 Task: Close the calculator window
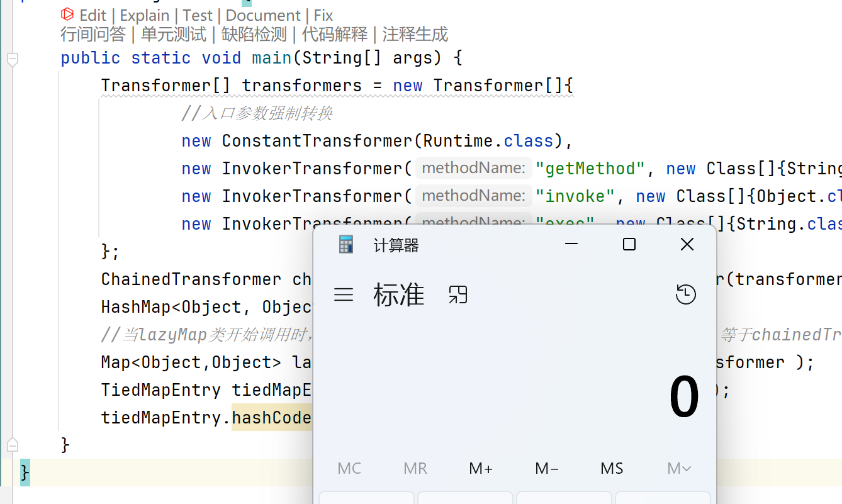point(687,245)
